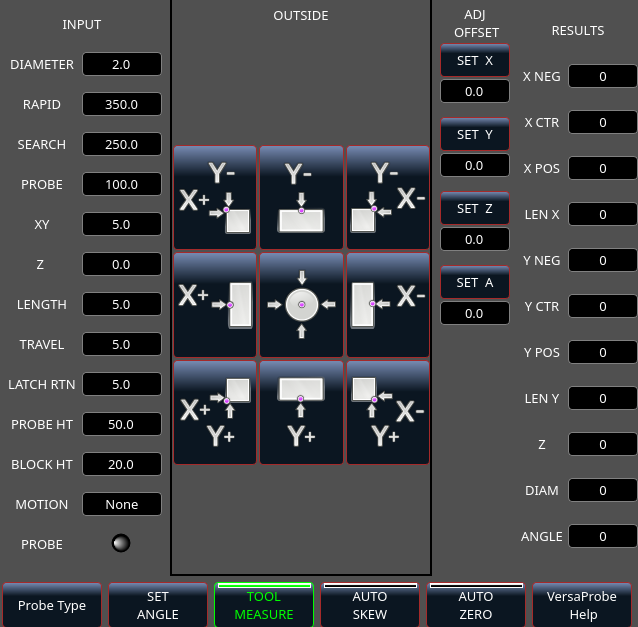Click SET Y offset button
Viewport: 638px width, 627px height.
click(x=475, y=134)
